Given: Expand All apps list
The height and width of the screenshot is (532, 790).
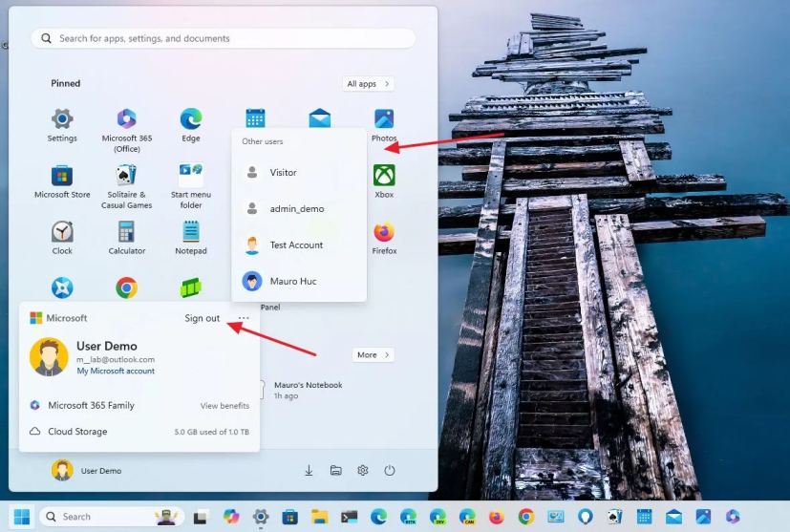Looking at the screenshot, I should (369, 84).
